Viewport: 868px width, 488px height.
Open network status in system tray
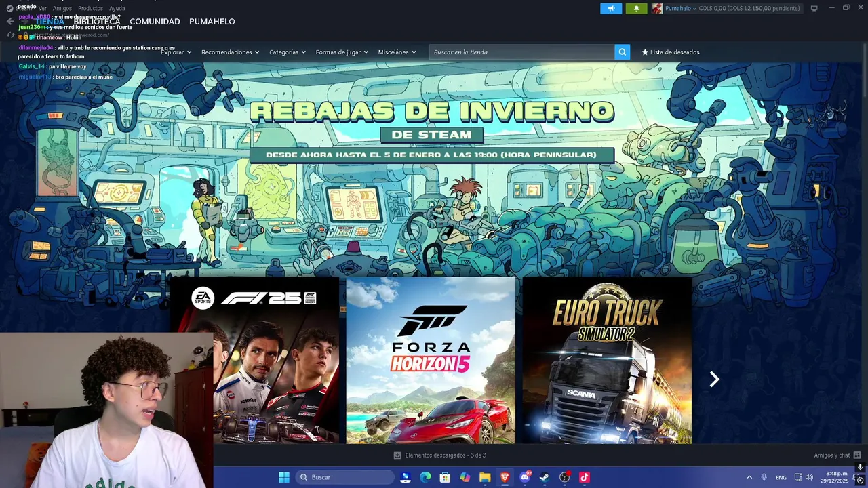[798, 477]
